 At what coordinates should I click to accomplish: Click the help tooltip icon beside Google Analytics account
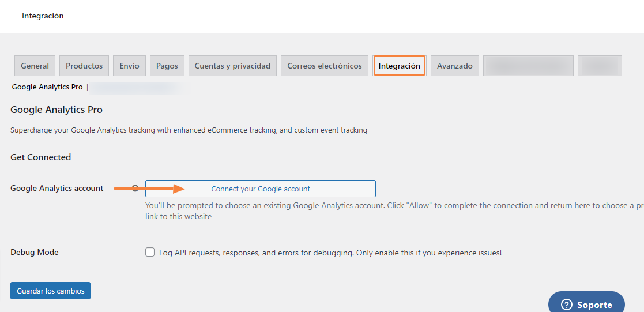[x=135, y=188]
